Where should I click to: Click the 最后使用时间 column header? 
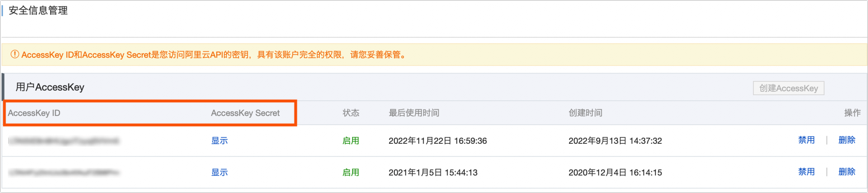[414, 113]
